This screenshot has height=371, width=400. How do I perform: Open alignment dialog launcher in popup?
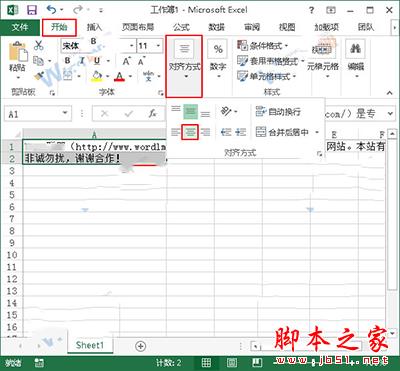pyautogui.click(x=320, y=153)
